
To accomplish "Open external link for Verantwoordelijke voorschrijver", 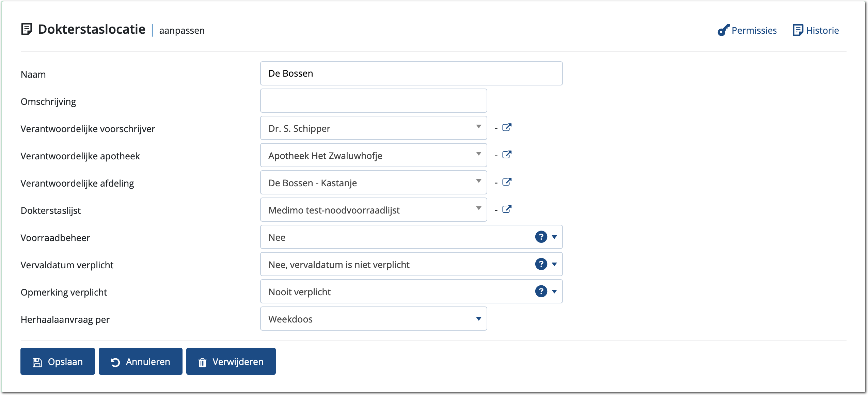I will click(507, 128).
